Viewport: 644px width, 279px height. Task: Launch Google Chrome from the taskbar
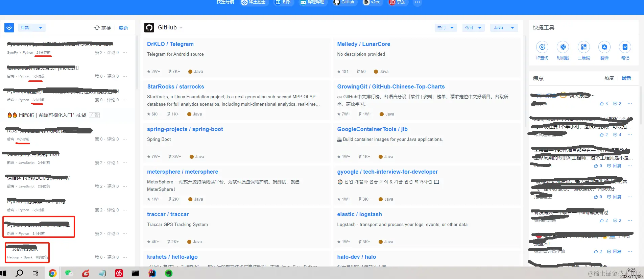coord(52,273)
